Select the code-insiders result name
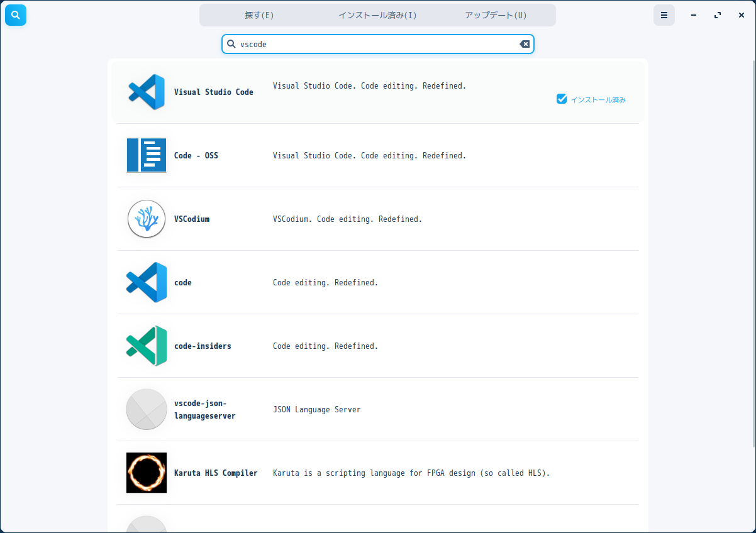The width and height of the screenshot is (756, 533). (203, 346)
